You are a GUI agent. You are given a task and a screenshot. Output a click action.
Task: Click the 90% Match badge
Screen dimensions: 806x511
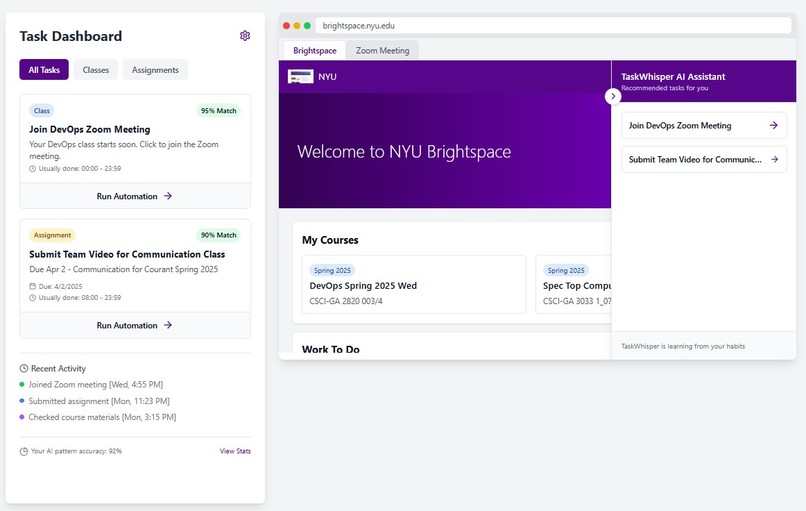tap(218, 235)
